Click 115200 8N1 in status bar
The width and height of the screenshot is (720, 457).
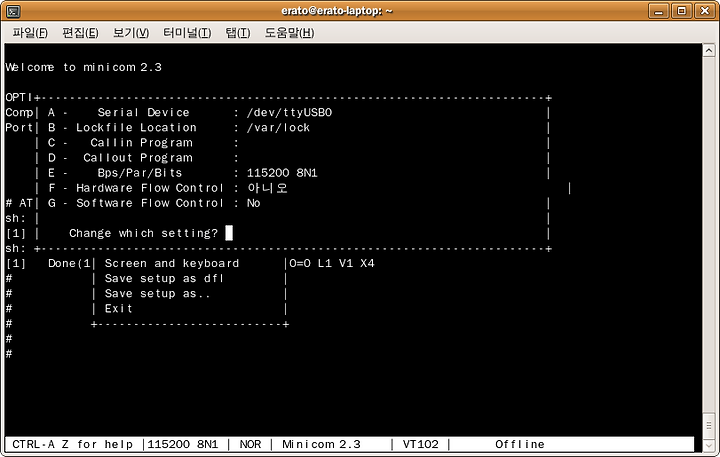point(183,445)
